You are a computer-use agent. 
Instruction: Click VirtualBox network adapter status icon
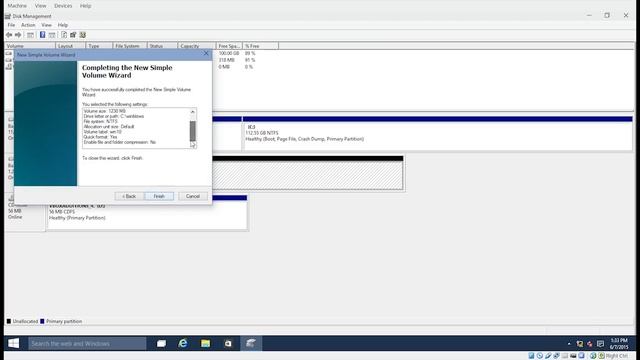coord(556,356)
